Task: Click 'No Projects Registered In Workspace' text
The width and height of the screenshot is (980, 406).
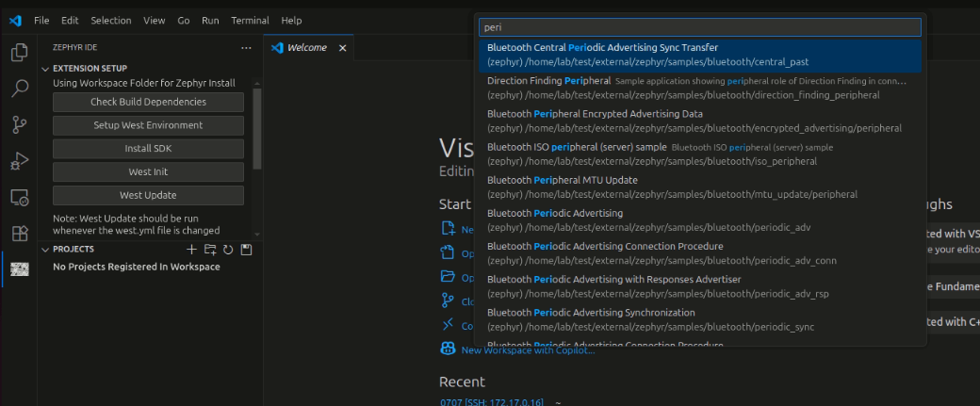Action: (137, 268)
